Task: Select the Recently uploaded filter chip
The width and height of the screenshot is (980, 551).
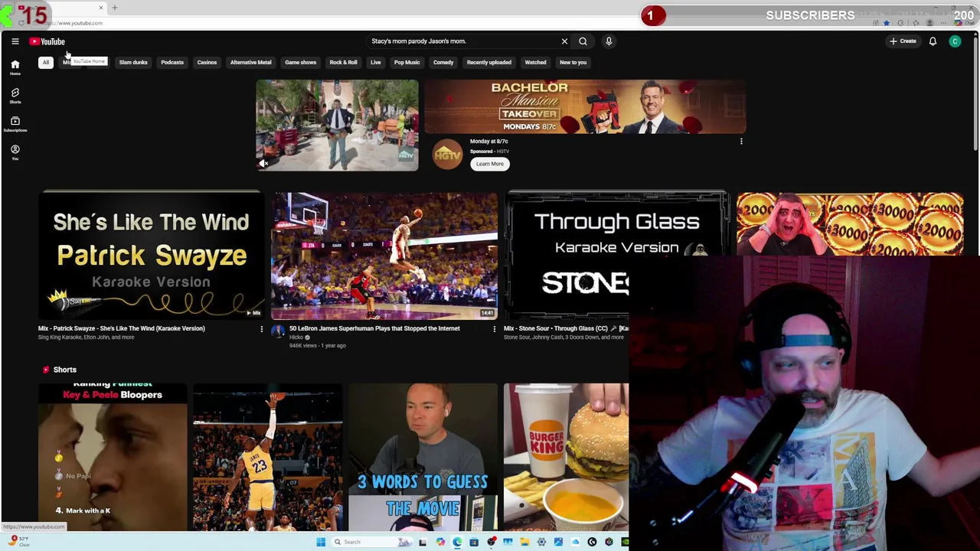Action: pyautogui.click(x=489, y=63)
